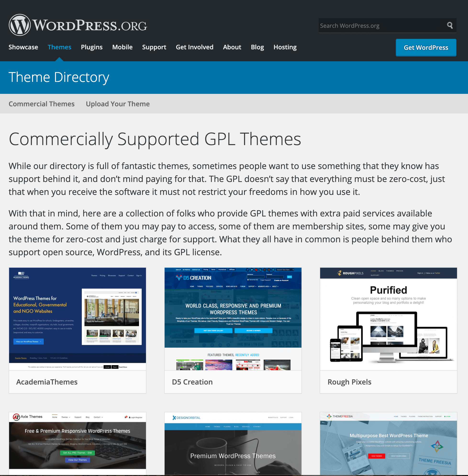Click the Commercial Themes tab
468x476 pixels.
(41, 104)
